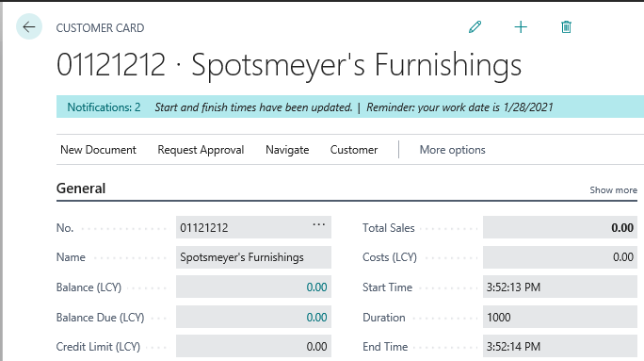Click the CUSTOMER CARD caption
Viewport: 644px width, 361px height.
(100, 28)
